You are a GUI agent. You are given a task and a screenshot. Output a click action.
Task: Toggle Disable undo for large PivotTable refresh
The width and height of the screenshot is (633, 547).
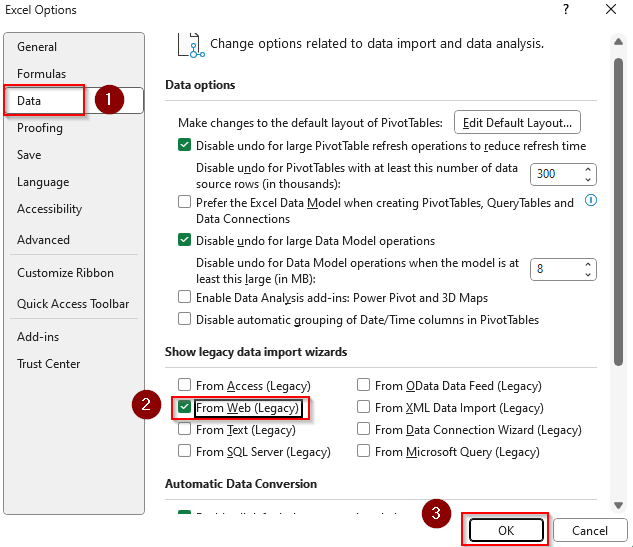pyautogui.click(x=184, y=145)
